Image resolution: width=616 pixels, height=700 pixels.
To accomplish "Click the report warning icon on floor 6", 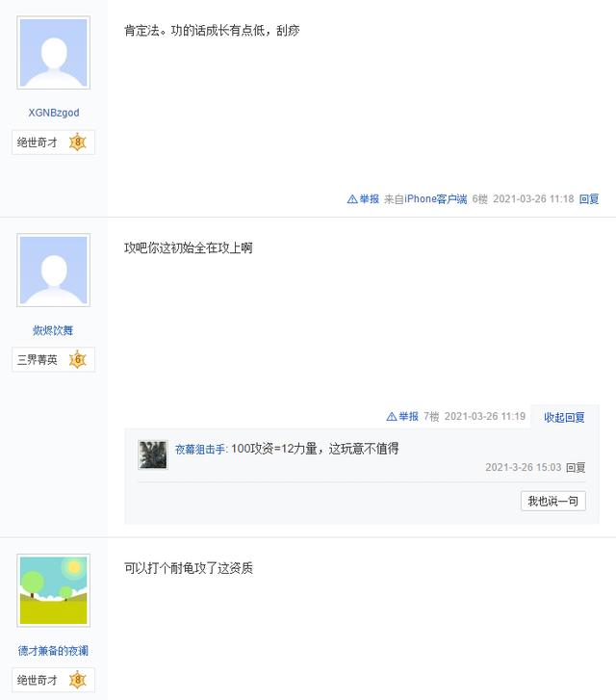I will (352, 199).
